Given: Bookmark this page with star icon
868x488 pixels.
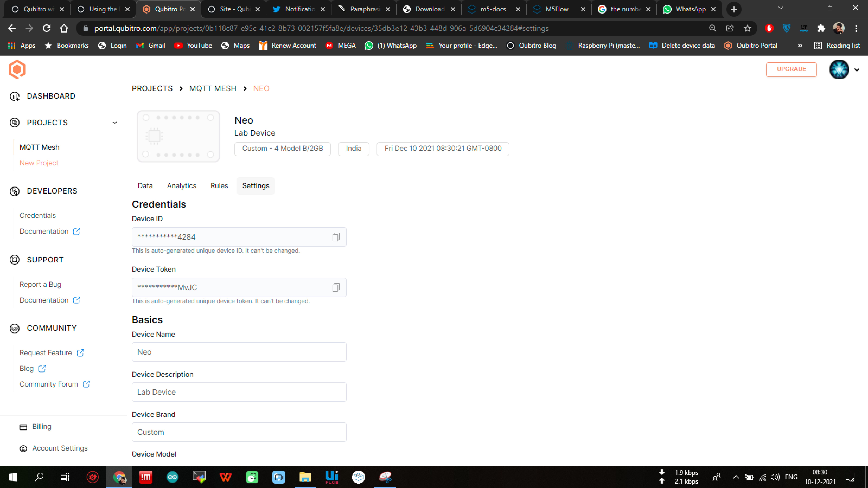Looking at the screenshot, I should [747, 28].
